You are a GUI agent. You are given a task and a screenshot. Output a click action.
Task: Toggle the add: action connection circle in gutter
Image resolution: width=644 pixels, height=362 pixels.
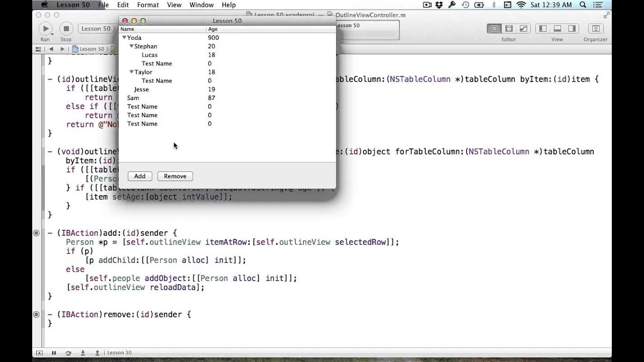click(36, 233)
